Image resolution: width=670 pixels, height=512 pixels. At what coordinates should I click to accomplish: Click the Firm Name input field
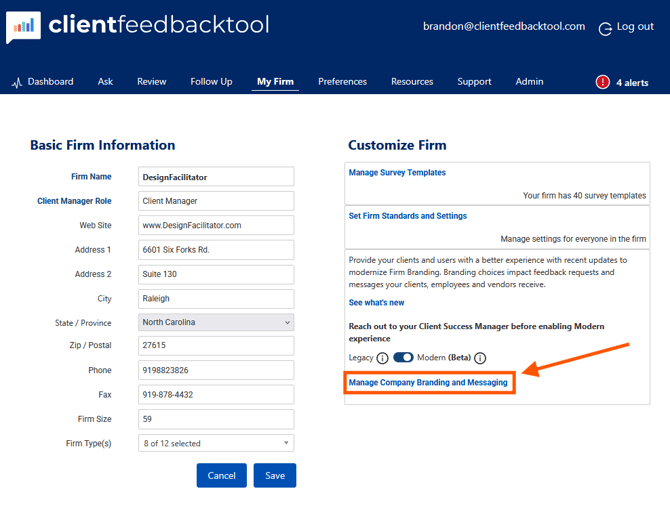[216, 177]
